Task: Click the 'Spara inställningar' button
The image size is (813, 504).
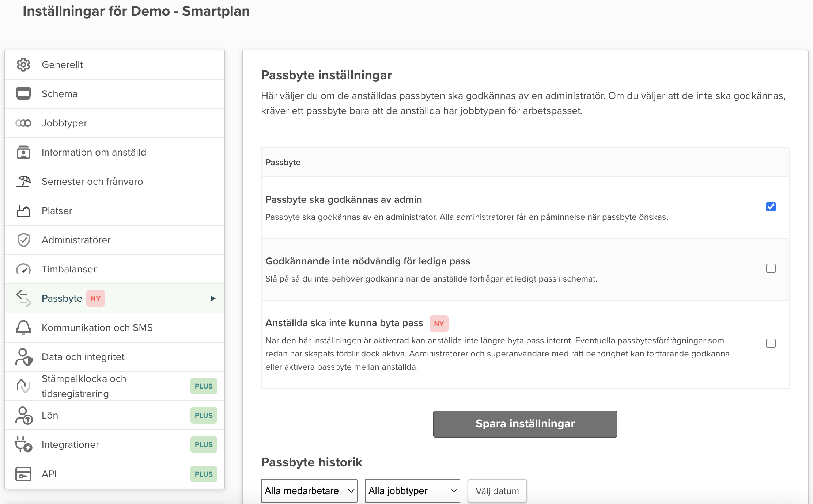Action: tap(525, 424)
